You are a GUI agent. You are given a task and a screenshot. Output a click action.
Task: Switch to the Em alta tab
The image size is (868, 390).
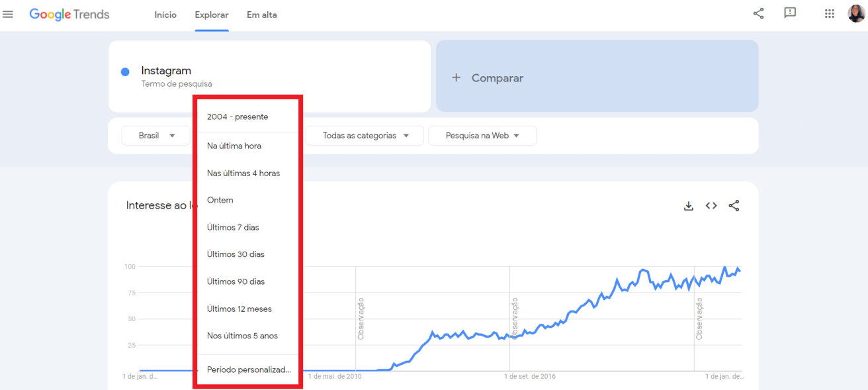[x=262, y=15]
